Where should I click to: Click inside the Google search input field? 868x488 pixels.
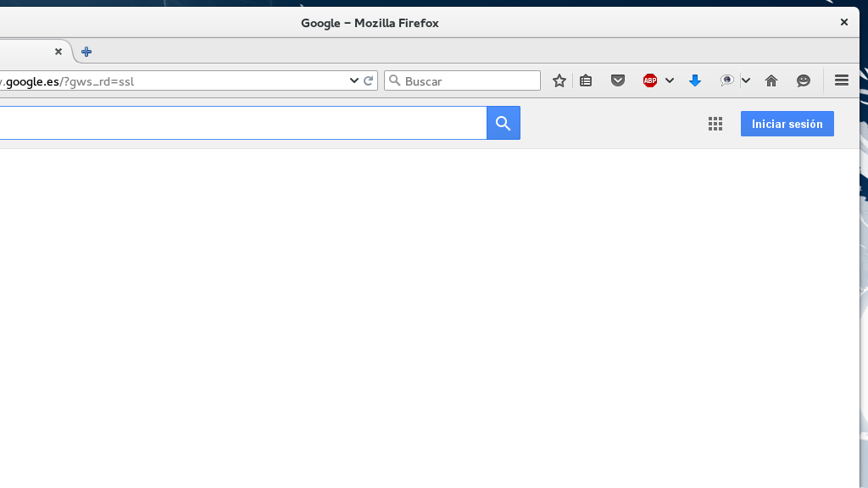[237, 123]
